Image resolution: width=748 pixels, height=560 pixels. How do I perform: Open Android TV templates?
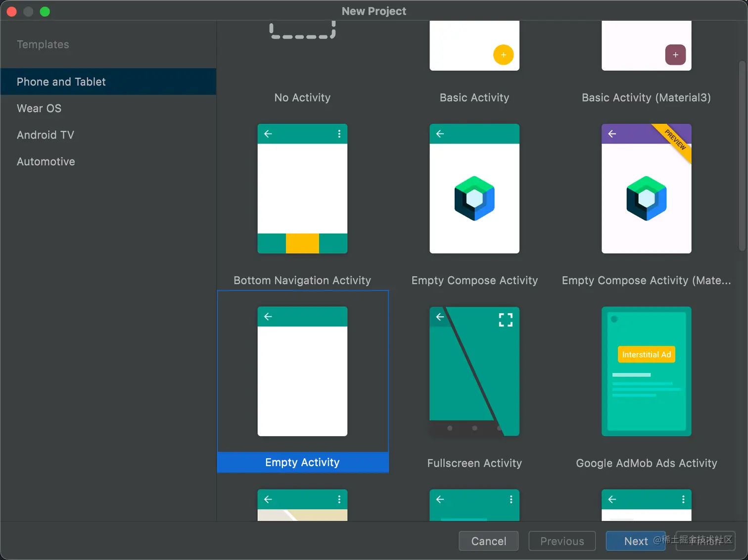coord(108,135)
